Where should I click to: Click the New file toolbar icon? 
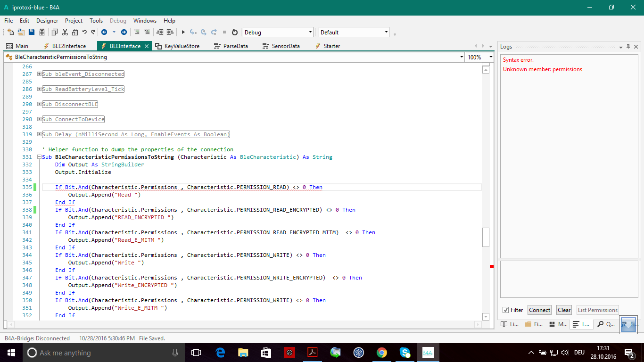[10, 32]
